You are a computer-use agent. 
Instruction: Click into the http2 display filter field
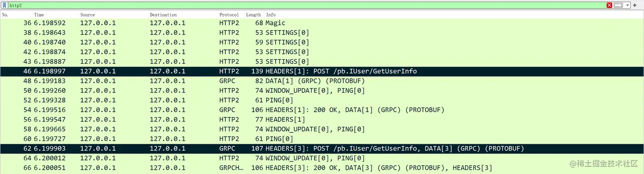pyautogui.click(x=307, y=5)
